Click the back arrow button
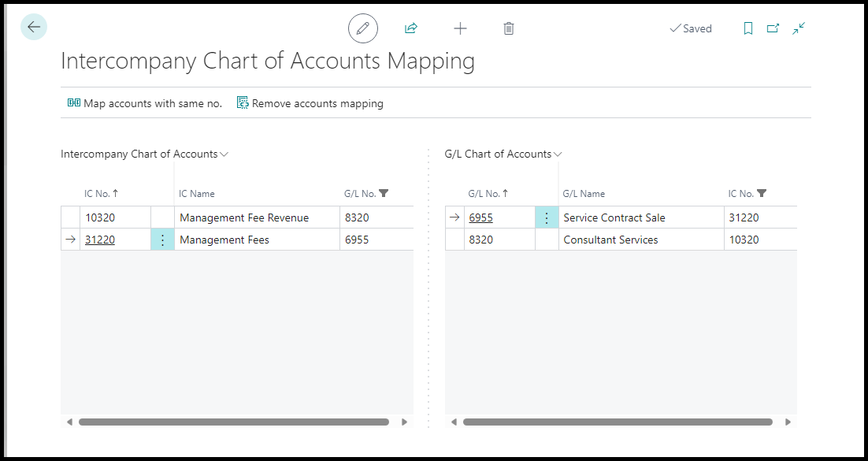 pyautogui.click(x=34, y=28)
